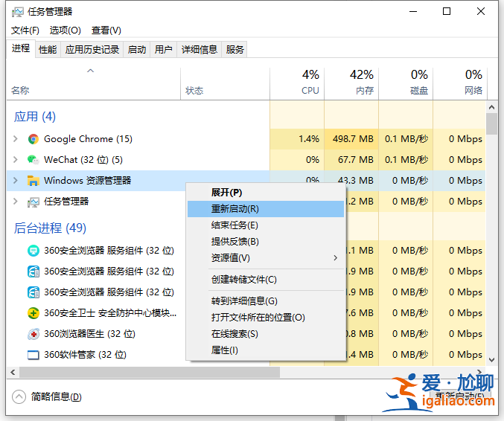Switch to the 性能 tab
This screenshot has width=504, height=421.
[x=48, y=49]
